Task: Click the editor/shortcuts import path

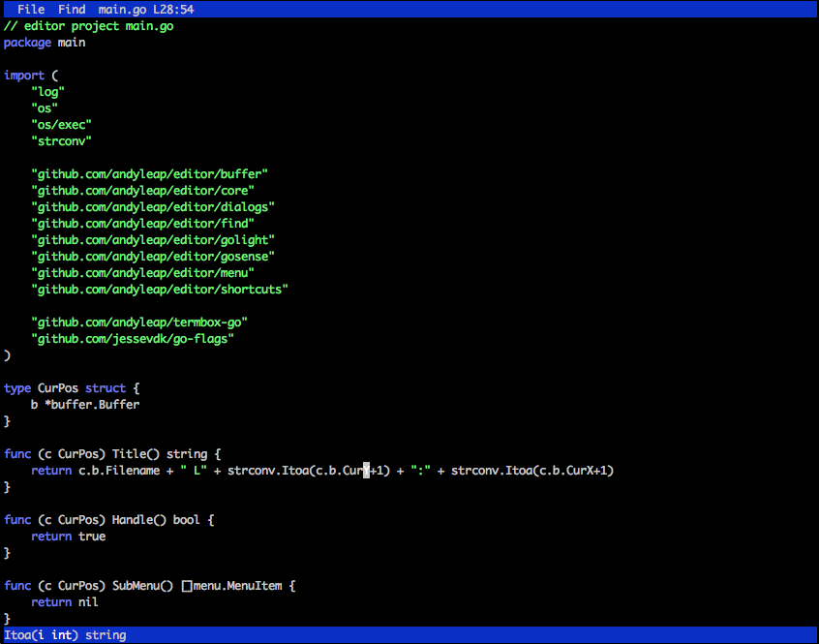Action: coord(160,290)
